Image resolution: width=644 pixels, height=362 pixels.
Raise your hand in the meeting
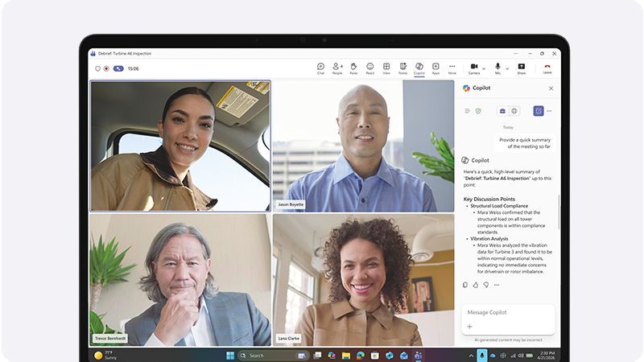pos(353,68)
